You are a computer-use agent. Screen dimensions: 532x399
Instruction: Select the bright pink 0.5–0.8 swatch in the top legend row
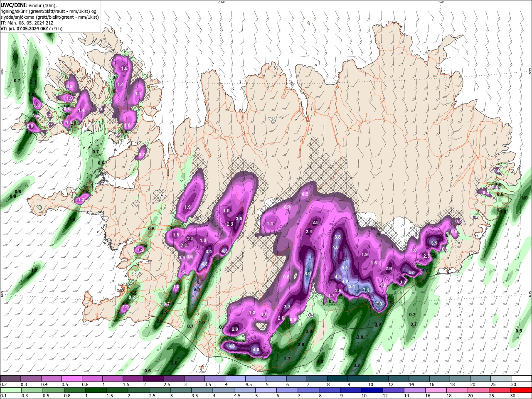click(x=71, y=379)
